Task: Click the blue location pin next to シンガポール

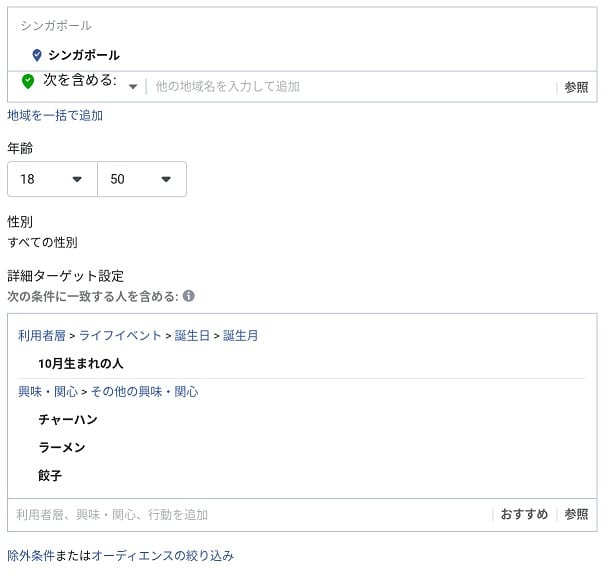Action: click(x=37, y=55)
